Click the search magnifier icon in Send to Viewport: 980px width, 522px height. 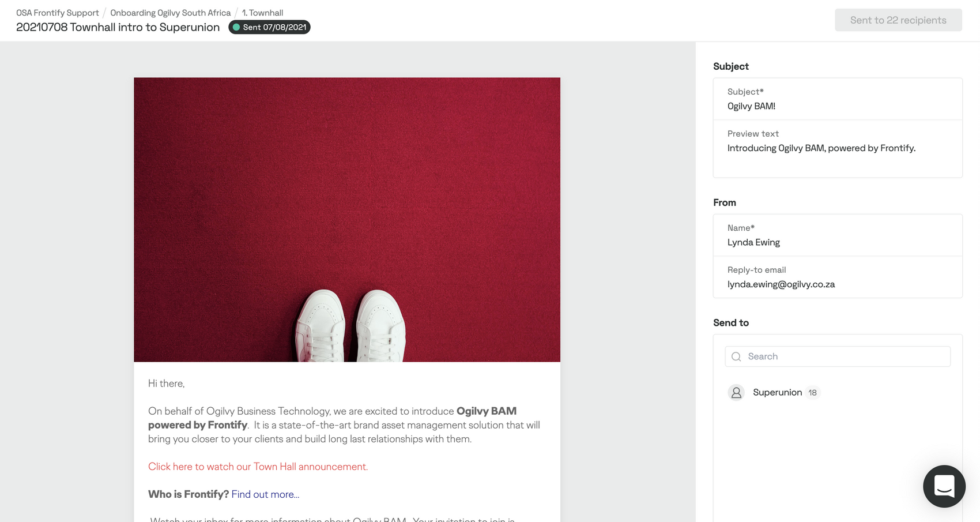[736, 356]
